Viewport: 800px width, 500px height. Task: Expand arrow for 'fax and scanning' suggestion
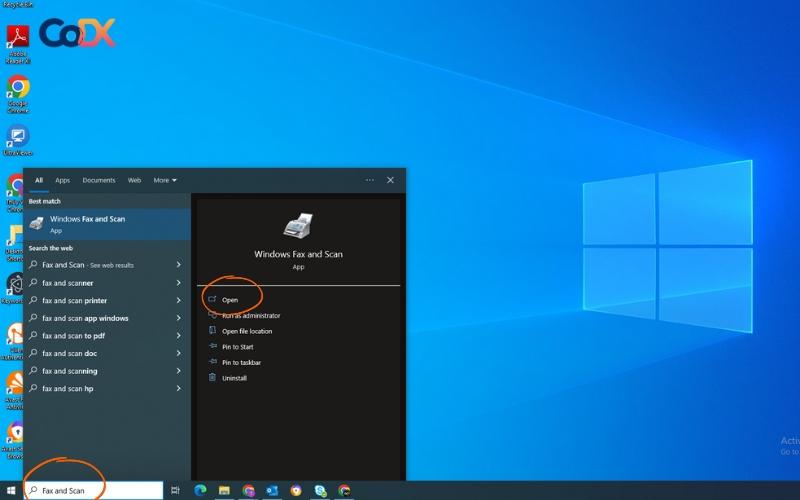pyautogui.click(x=179, y=371)
